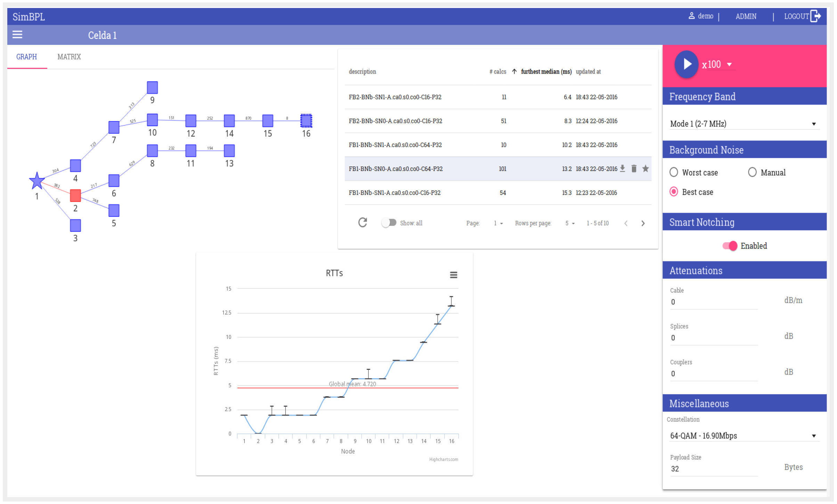The width and height of the screenshot is (837, 504).
Task: Click the Payload Size input field
Action: [x=713, y=469]
